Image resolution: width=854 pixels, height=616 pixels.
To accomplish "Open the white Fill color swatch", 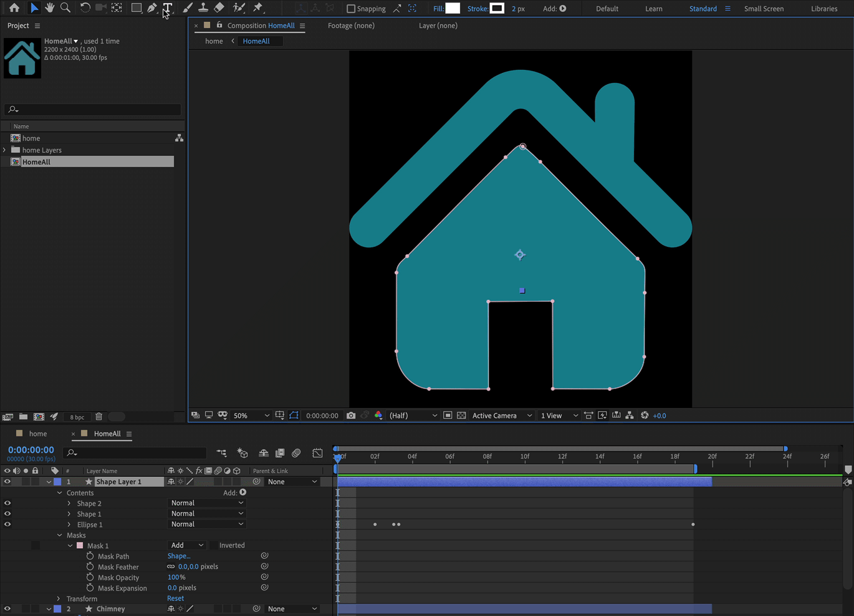I will click(453, 8).
